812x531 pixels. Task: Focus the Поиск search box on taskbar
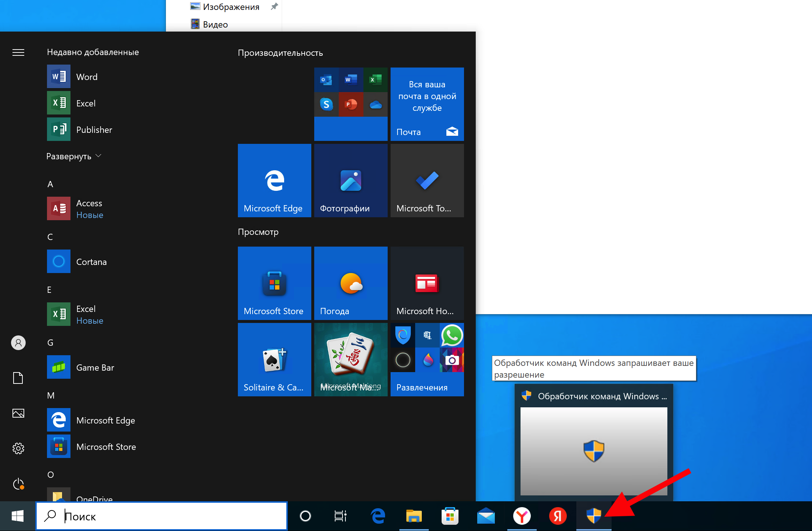pos(162,516)
